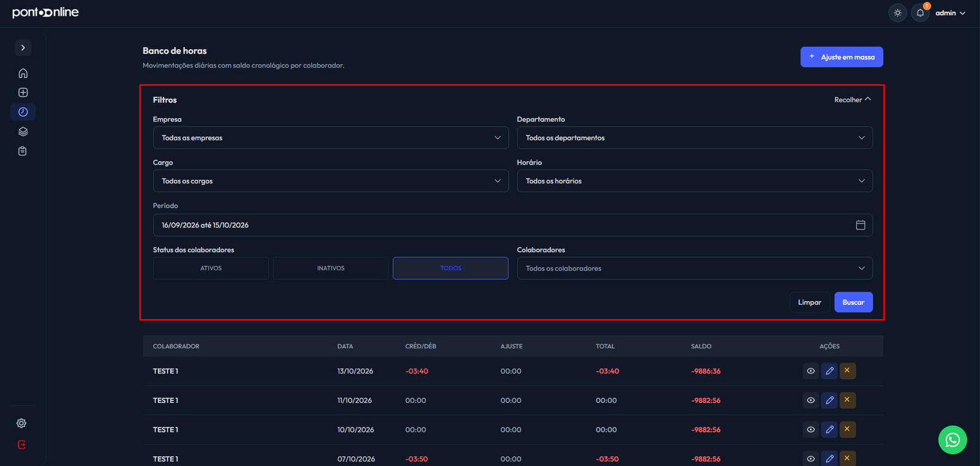Open the calendar icon in Período
The image size is (980, 466).
click(861, 225)
